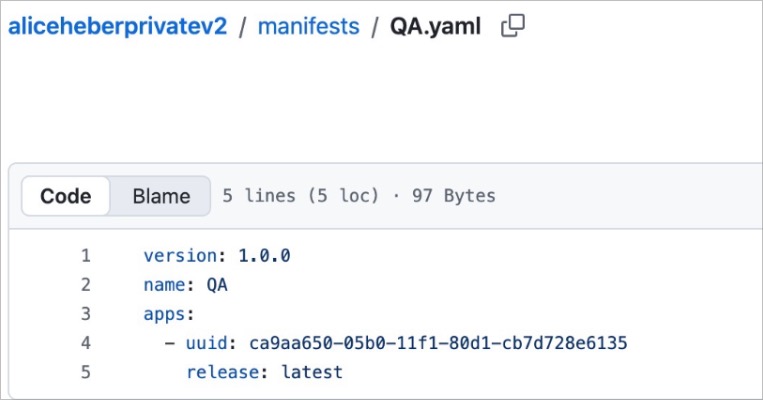Highlight line number 4 in the gutter
This screenshot has height=400, width=763.
click(x=85, y=343)
